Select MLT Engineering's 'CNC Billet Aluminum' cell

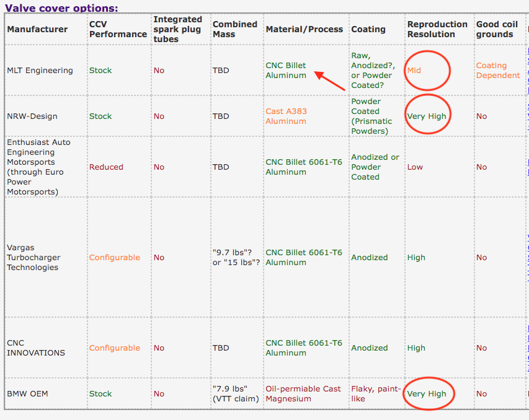(286, 71)
